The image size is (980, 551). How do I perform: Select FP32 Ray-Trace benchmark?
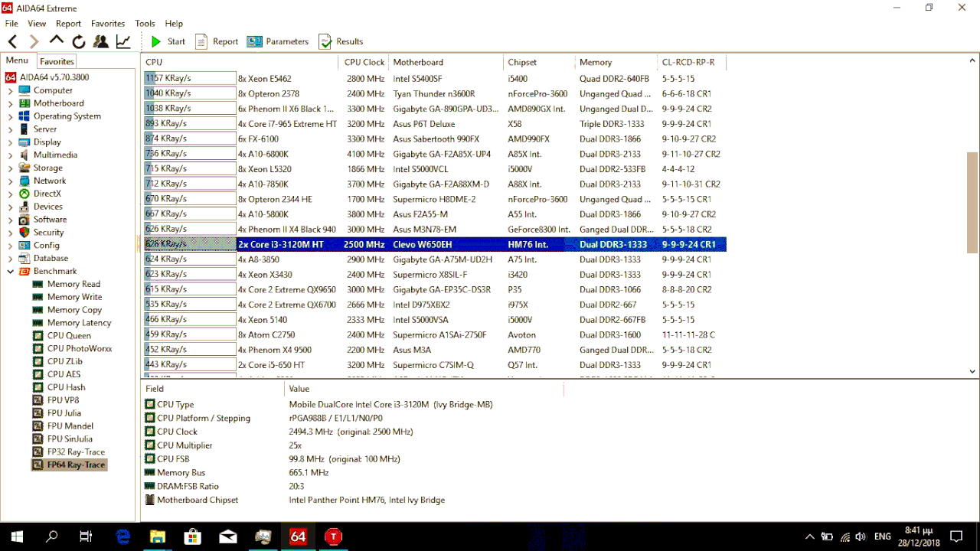[69, 452]
